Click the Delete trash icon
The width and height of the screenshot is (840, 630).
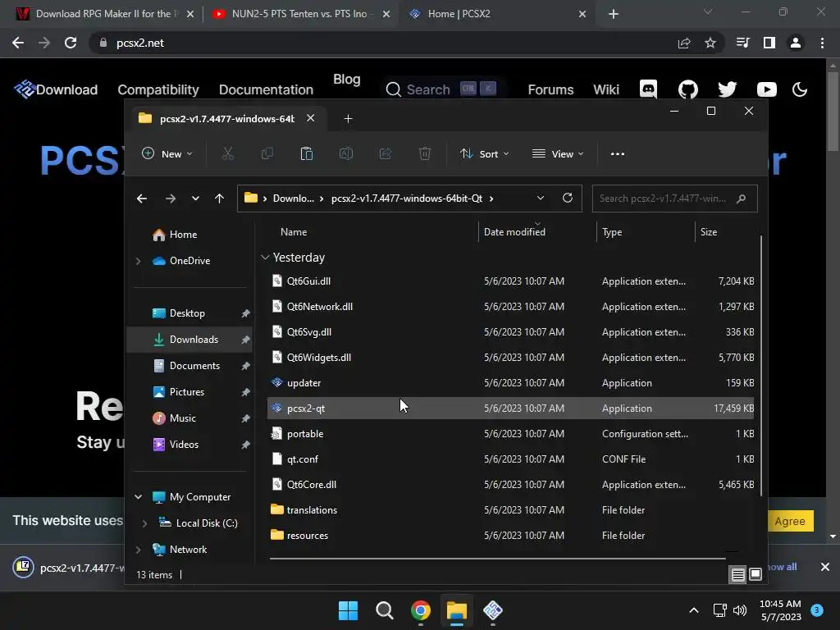tap(425, 153)
